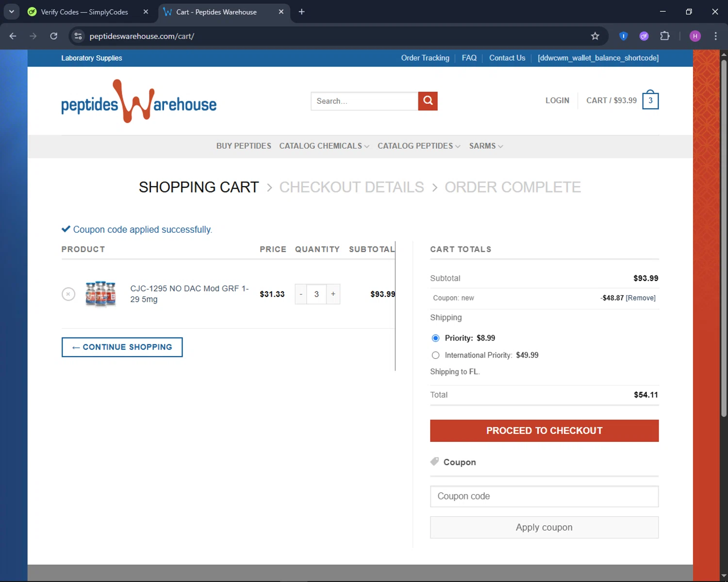
Task: Close the Verify Codes SimplyCodes tab
Action: click(146, 12)
